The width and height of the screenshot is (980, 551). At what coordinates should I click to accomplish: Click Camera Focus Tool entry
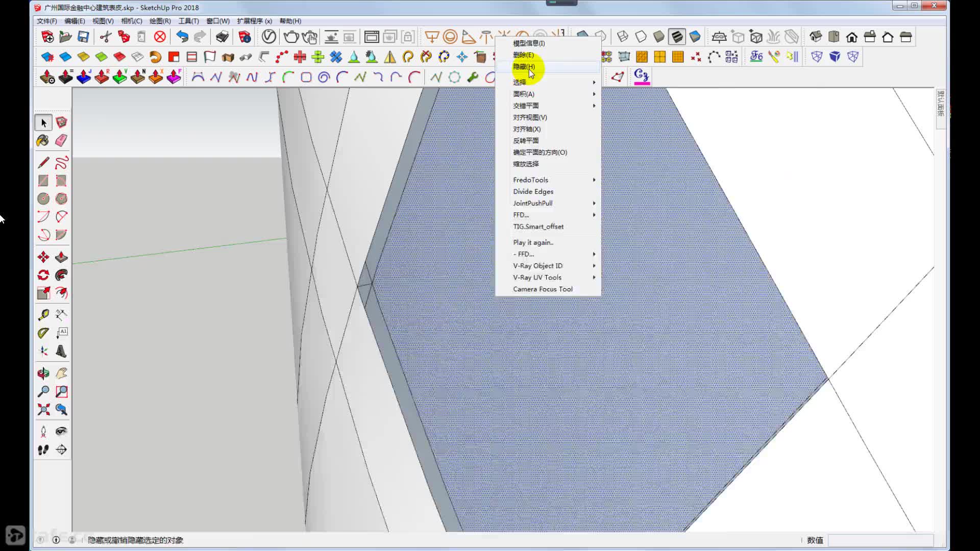pos(549,289)
